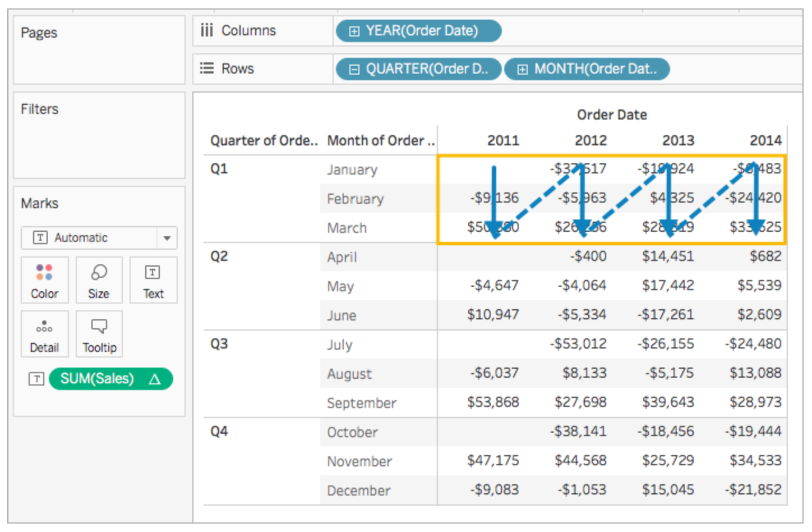The width and height of the screenshot is (812, 532).
Task: Select the QUARTER(Order D.. pill in Rows
Action: pos(418,69)
